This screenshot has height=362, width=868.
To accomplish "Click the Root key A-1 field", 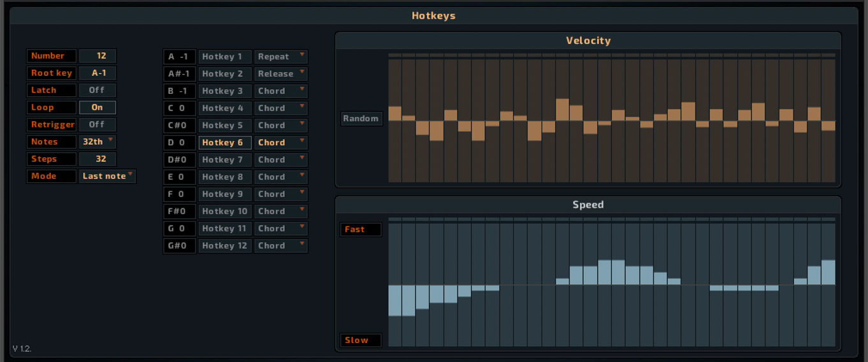I will 98,73.
